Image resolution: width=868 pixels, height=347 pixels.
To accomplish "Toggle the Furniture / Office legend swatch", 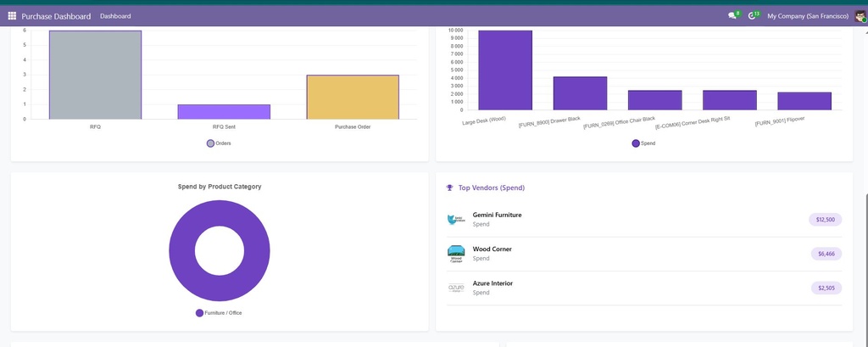I will click(199, 313).
